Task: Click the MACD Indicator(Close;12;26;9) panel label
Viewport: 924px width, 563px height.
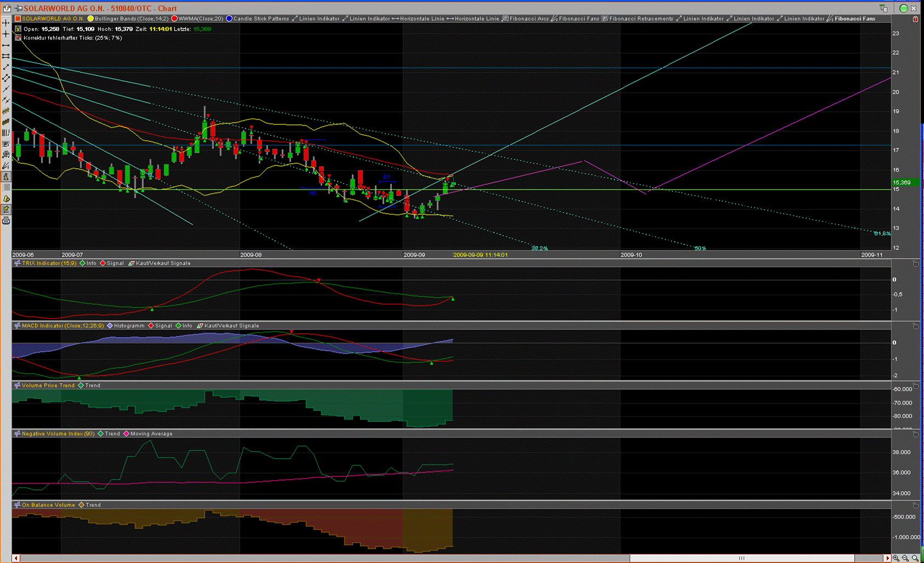Action: click(63, 326)
